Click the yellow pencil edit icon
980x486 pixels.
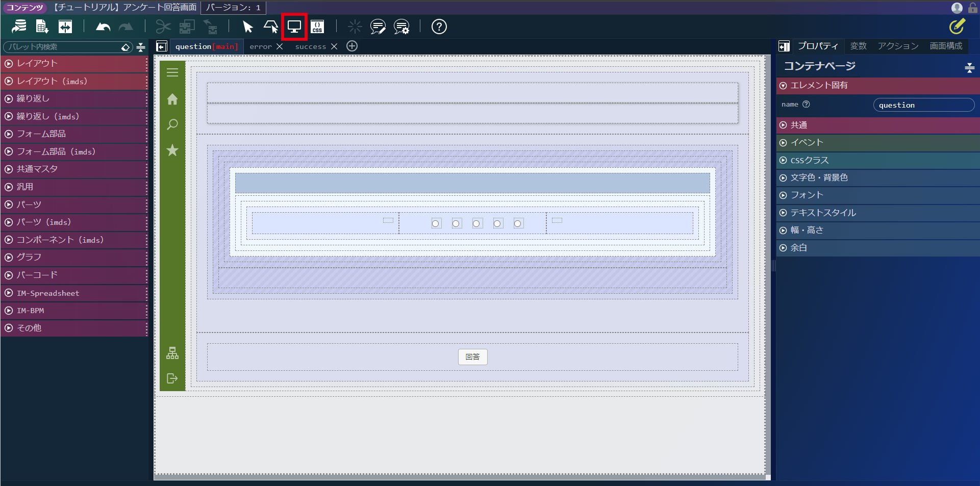tap(957, 27)
